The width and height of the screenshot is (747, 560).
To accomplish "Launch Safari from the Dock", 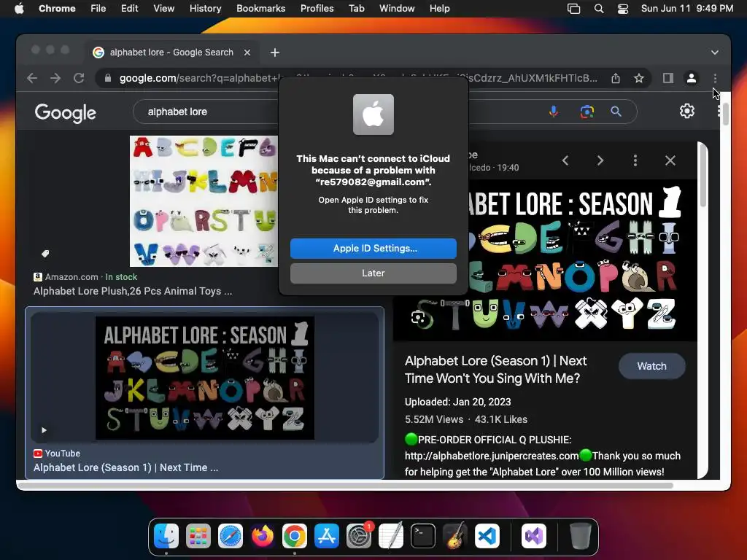I will point(230,536).
